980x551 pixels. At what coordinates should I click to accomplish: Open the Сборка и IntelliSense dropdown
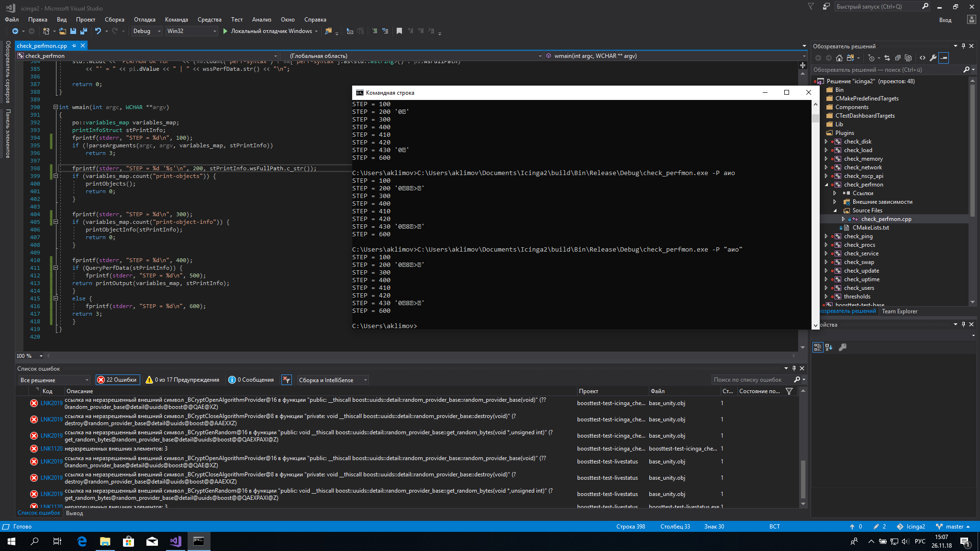[333, 380]
